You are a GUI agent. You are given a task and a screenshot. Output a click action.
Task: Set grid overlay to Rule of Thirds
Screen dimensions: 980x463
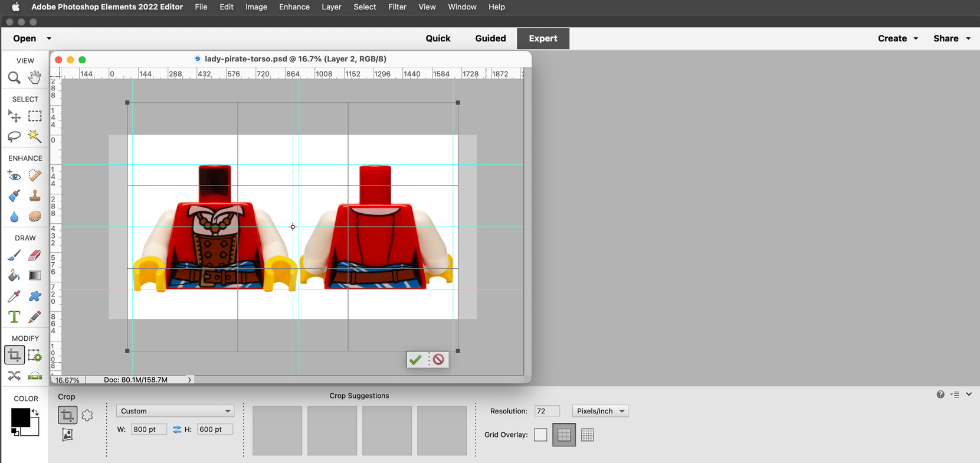coord(564,435)
